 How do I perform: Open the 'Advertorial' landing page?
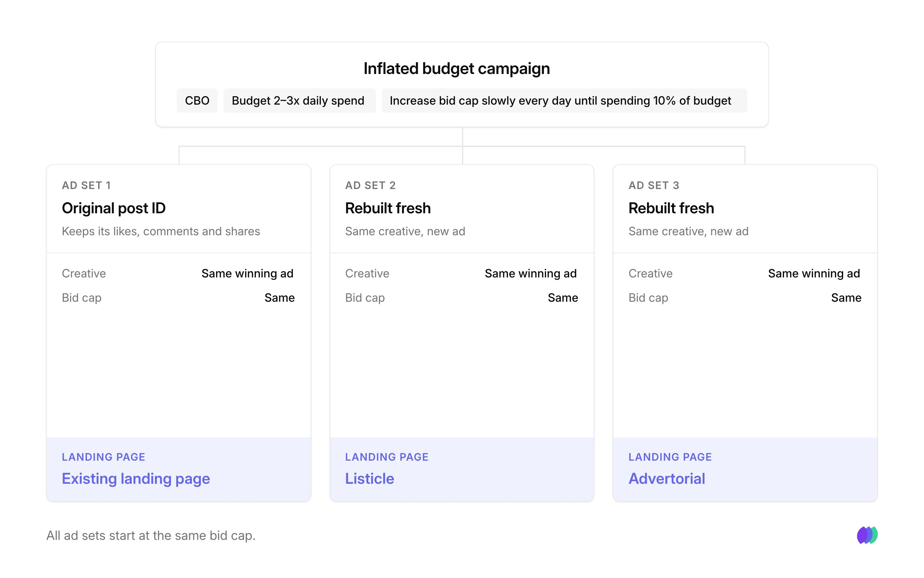667,479
